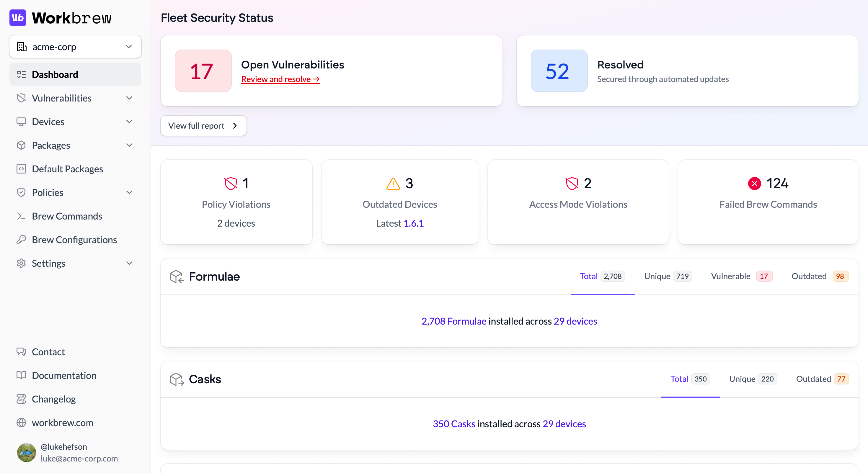Click the Outdated Devices warning triangle icon

[x=393, y=184]
